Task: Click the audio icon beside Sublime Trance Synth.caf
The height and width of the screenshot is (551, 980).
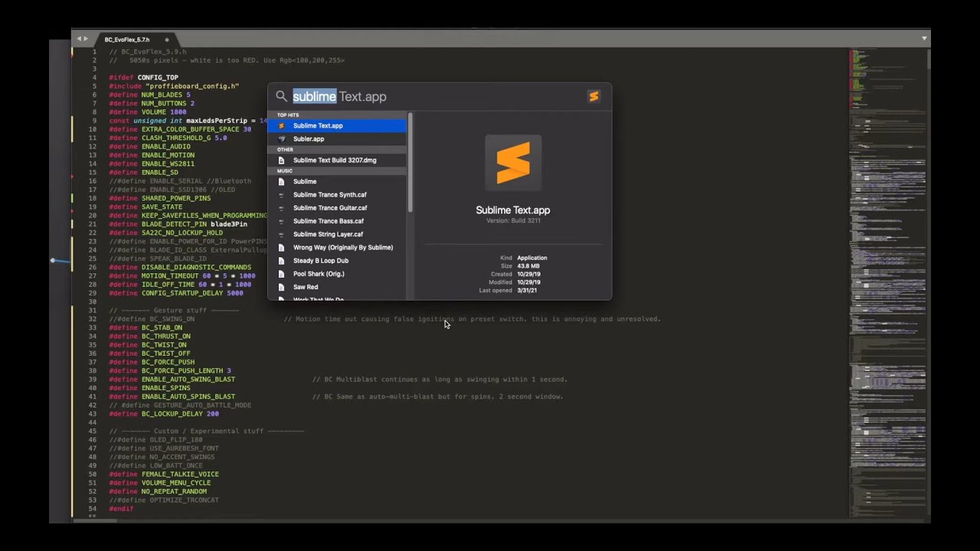Action: (x=281, y=194)
